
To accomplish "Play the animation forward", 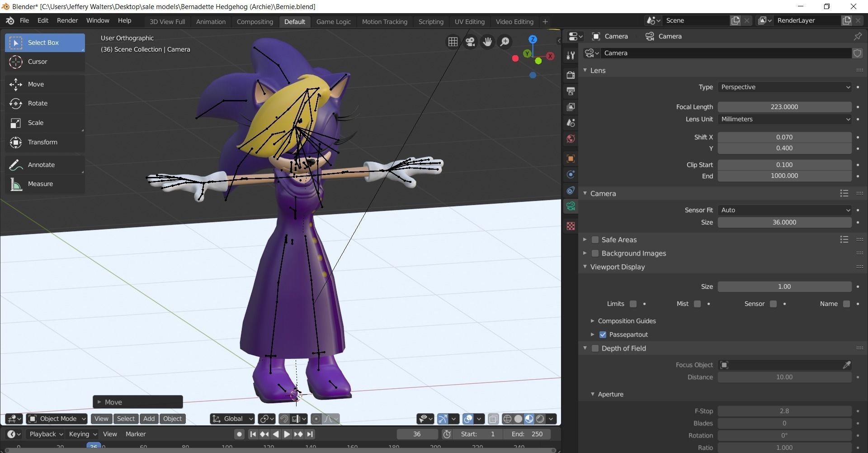I will point(287,434).
